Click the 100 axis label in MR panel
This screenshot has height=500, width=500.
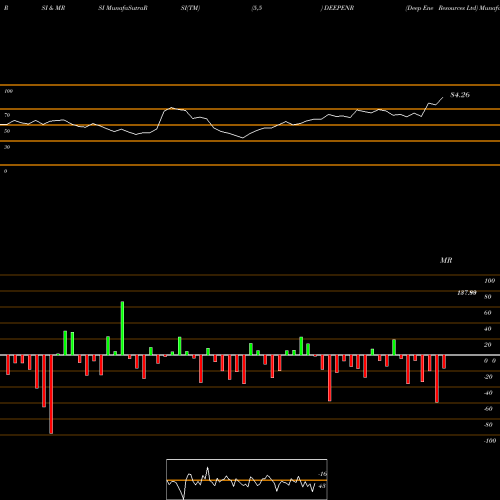tap(490, 281)
